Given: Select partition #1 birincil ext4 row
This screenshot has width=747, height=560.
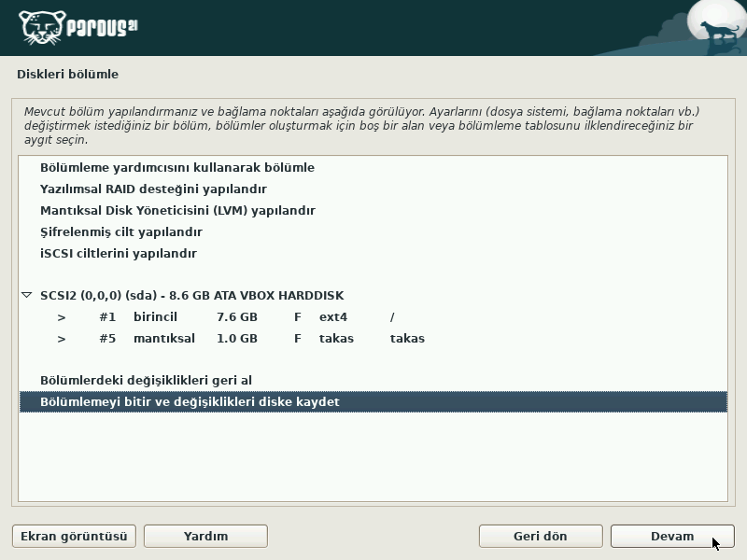Looking at the screenshot, I should 373,317.
